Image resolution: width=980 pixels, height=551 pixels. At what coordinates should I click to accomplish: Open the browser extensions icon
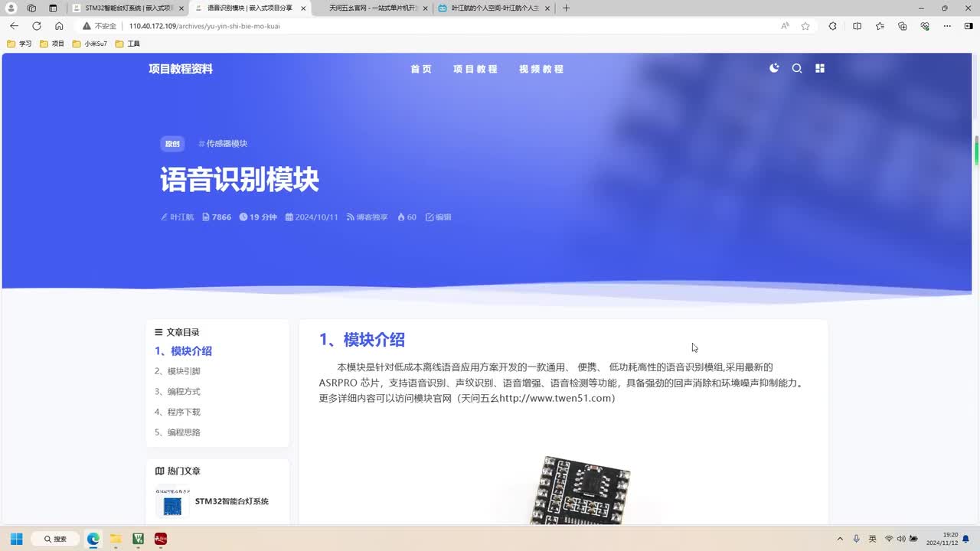[833, 26]
